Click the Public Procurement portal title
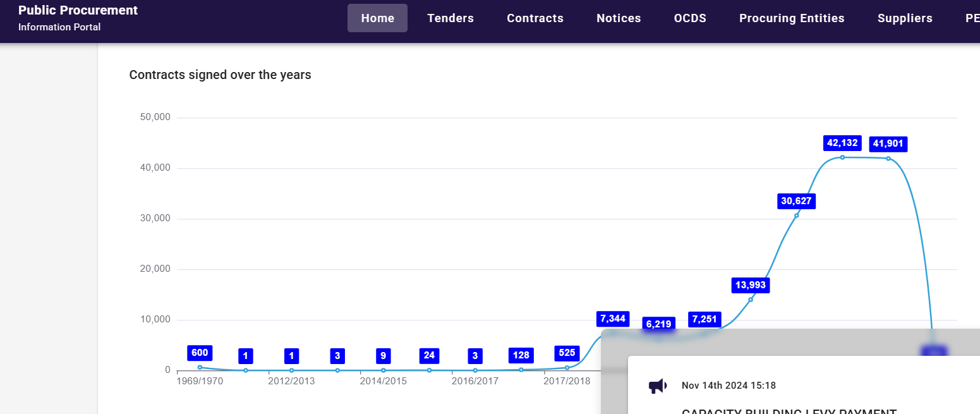The height and width of the screenshot is (414, 980). pyautogui.click(x=78, y=11)
